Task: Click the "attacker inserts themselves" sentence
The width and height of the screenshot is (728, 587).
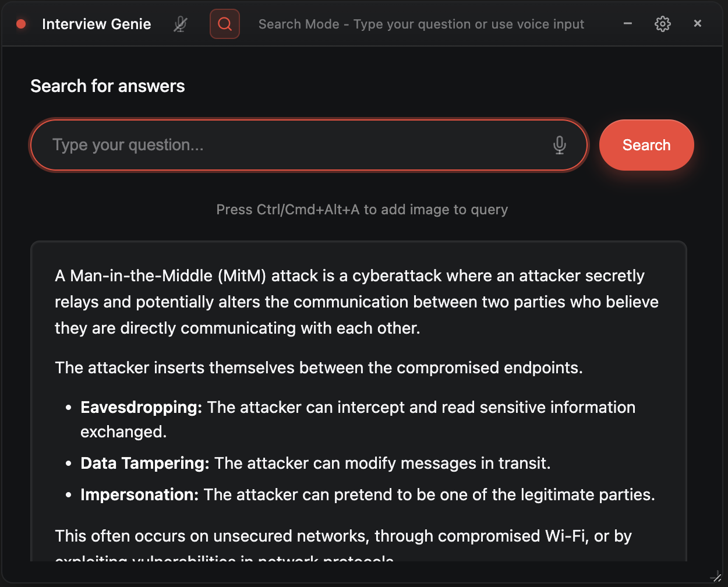Action: pos(319,368)
